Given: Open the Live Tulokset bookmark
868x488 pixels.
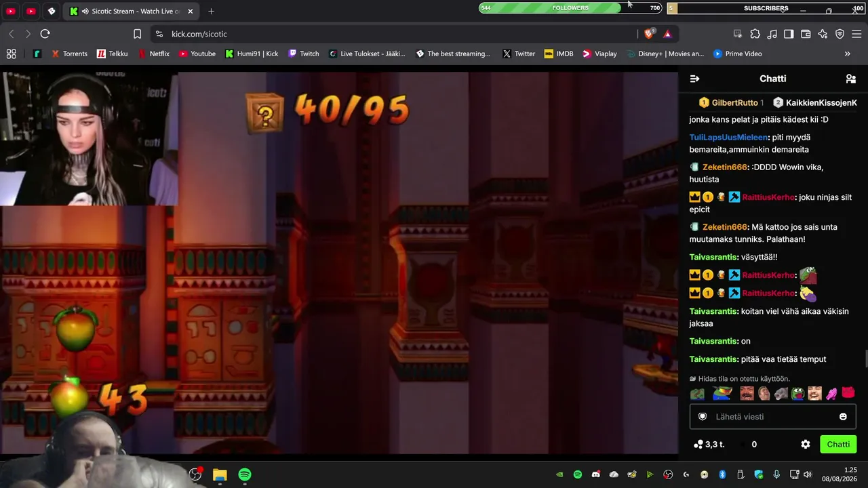Looking at the screenshot, I should [x=367, y=54].
